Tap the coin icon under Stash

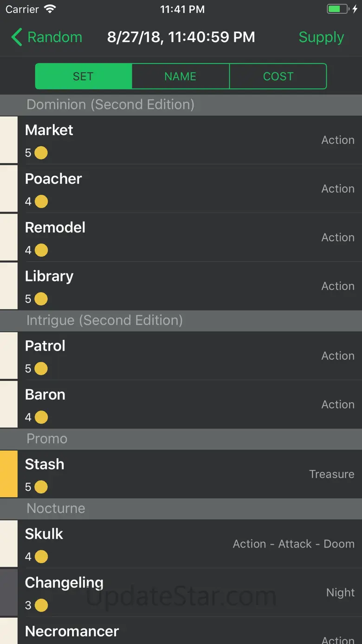41,487
